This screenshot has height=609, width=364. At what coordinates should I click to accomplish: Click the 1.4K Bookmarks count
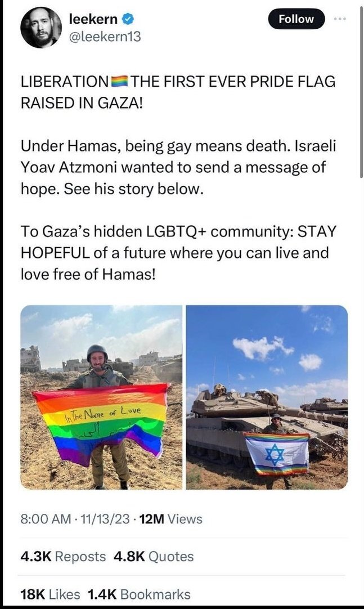(x=139, y=594)
